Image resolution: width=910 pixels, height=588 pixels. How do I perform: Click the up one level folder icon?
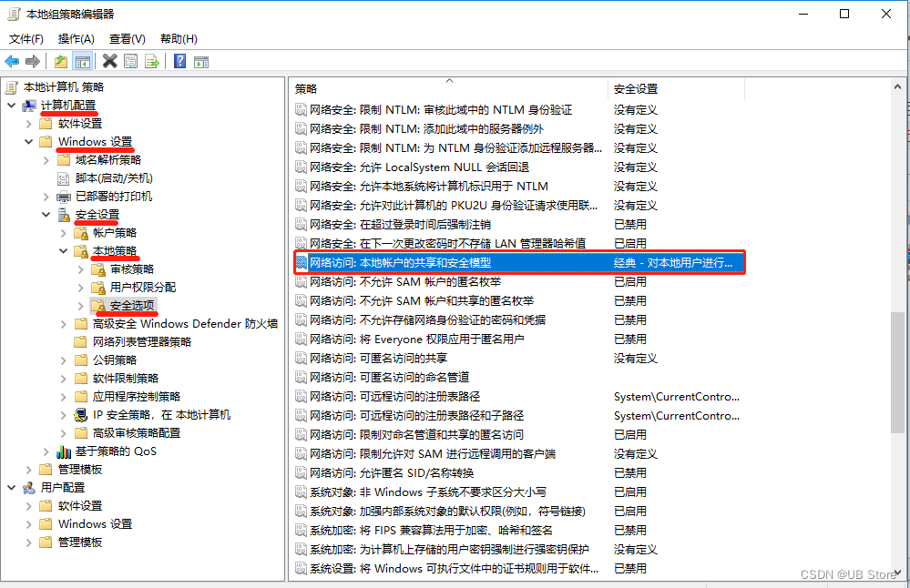[x=61, y=61]
